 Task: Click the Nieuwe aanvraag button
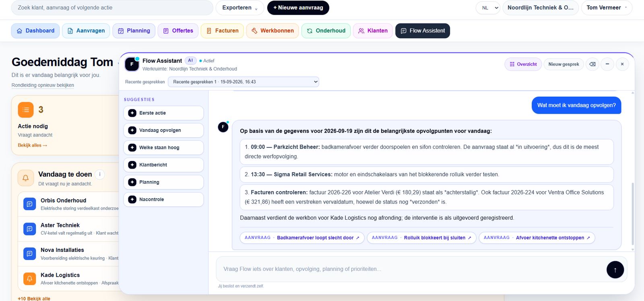click(298, 8)
